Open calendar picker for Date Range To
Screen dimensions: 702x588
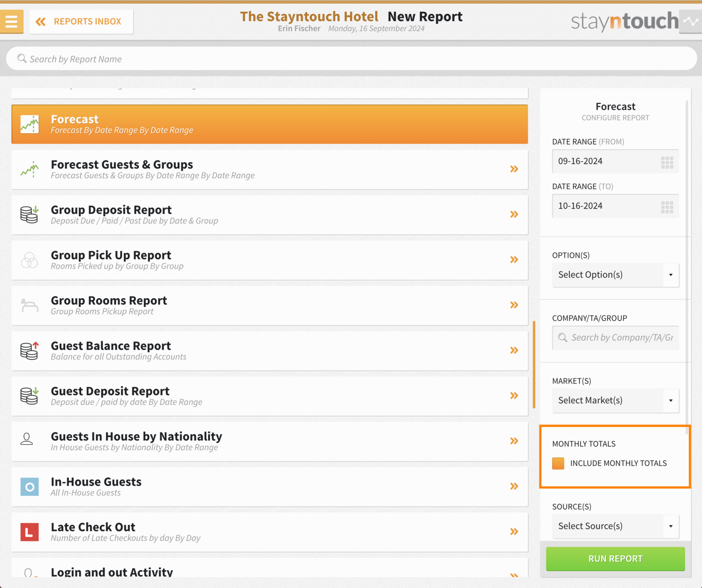(667, 207)
